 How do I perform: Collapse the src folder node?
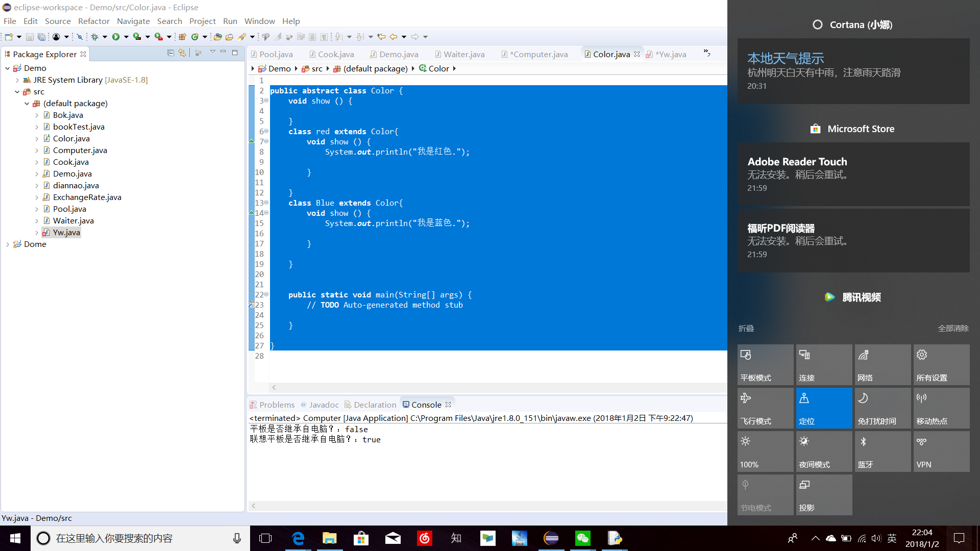coord(17,92)
